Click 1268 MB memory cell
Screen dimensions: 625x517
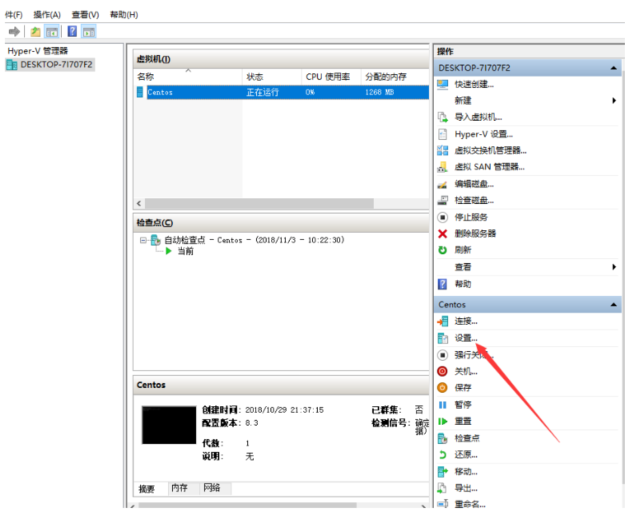(379, 92)
